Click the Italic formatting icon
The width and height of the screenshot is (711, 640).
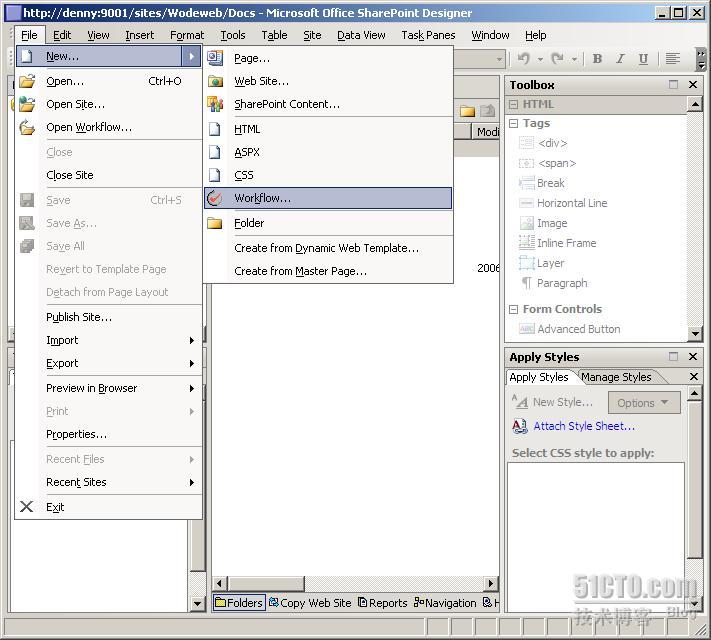coord(620,59)
